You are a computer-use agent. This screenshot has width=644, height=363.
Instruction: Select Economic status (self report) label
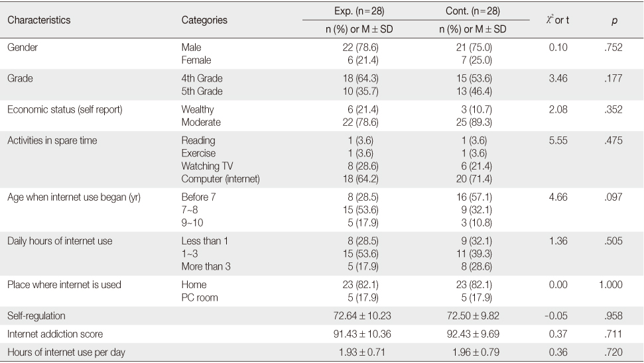pyautogui.click(x=65, y=109)
